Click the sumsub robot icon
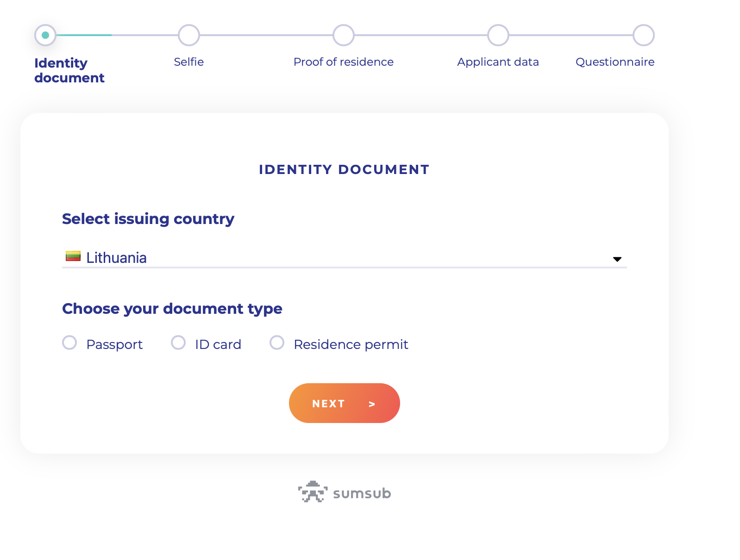The width and height of the screenshot is (740, 560). pos(313,492)
